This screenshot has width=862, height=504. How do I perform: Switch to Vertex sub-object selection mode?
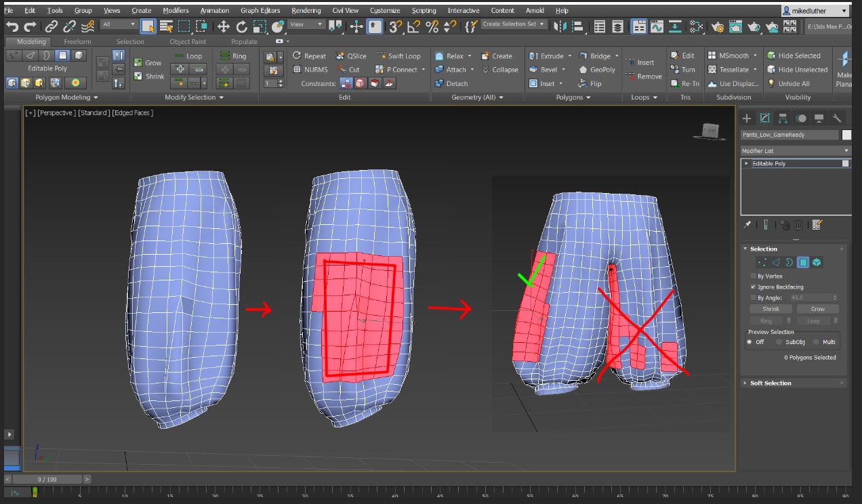[762, 262]
